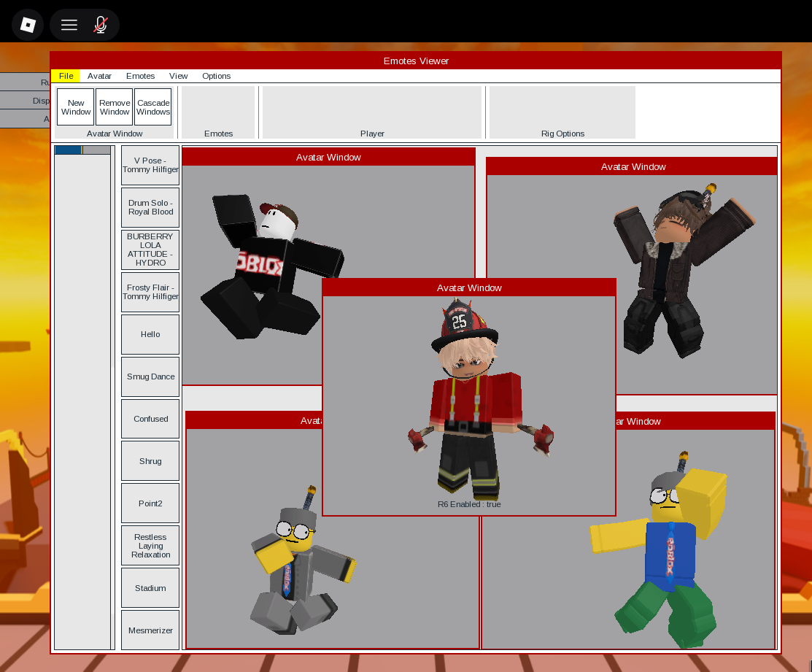Open the Options menu
This screenshot has width=812, height=672.
217,76
